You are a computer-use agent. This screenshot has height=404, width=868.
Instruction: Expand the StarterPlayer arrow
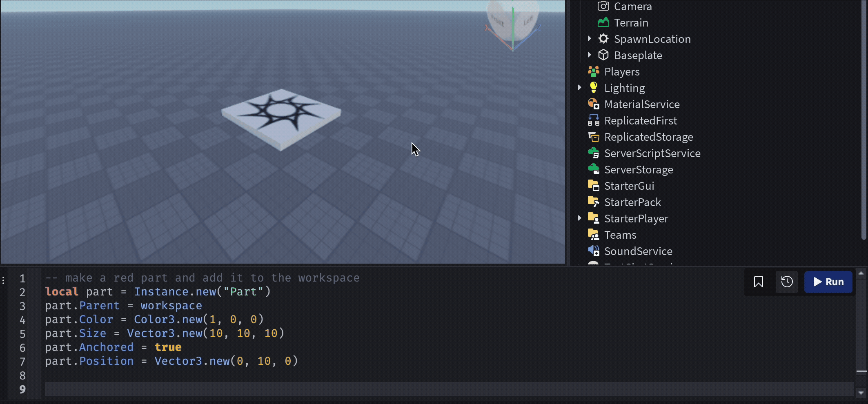tap(579, 218)
